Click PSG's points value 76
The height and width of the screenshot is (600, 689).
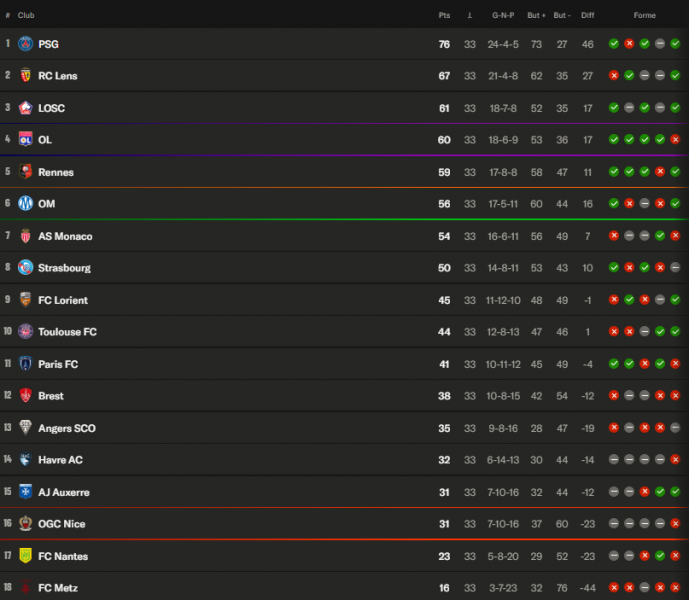click(x=444, y=44)
